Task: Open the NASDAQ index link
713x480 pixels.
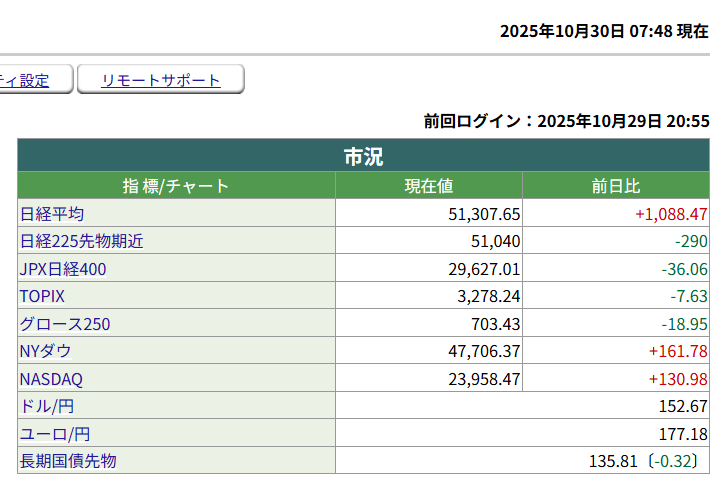Action: click(x=51, y=379)
